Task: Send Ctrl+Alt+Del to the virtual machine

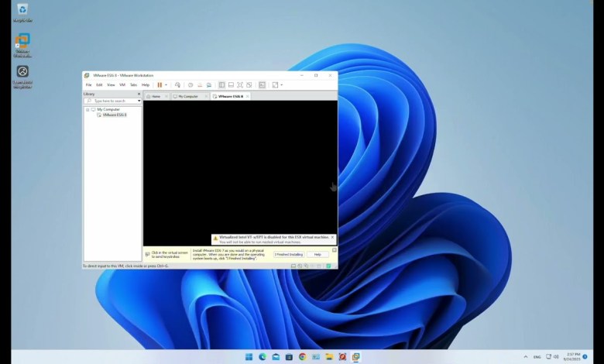Action: point(177,84)
